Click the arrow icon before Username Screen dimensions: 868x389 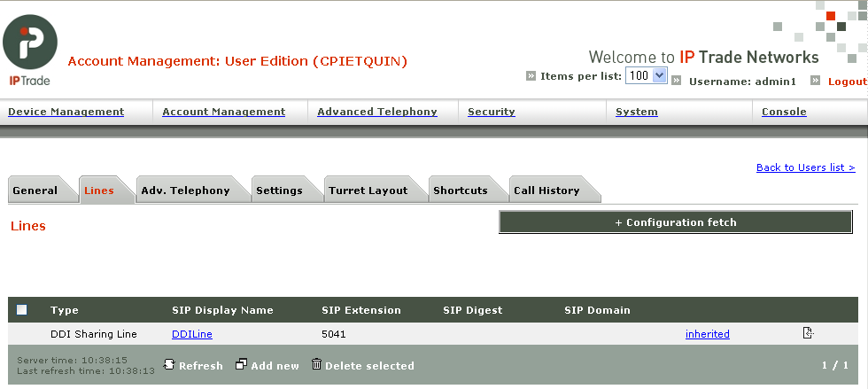point(676,81)
